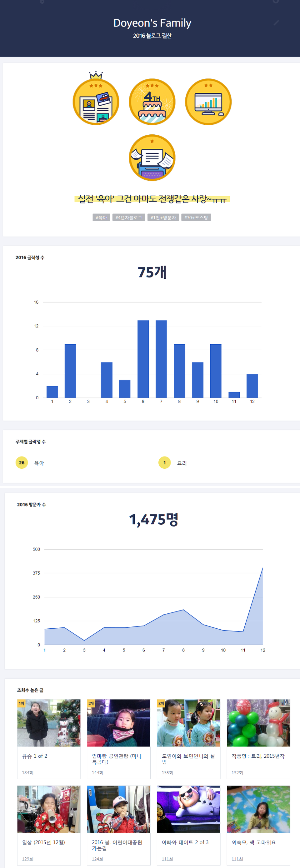The image size is (300, 868).
Task: Click the 4TH anniversary cake badge
Action: tap(152, 102)
